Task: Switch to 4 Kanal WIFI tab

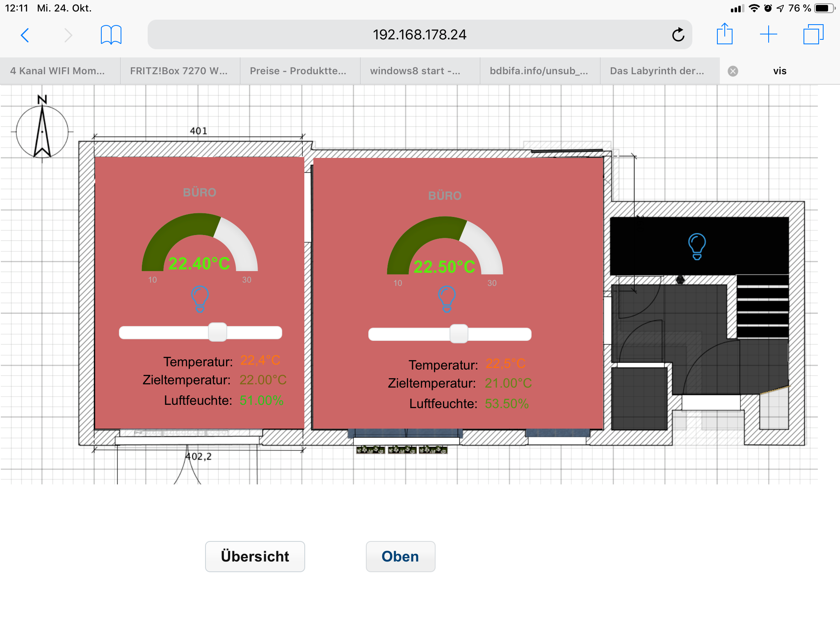Action: click(x=57, y=71)
